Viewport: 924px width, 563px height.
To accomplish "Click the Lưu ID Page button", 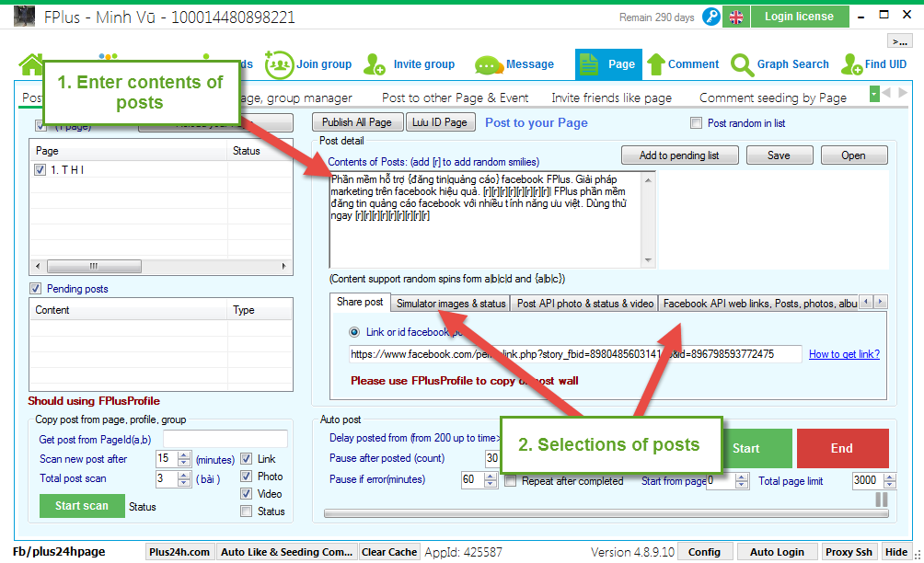I will pos(440,122).
